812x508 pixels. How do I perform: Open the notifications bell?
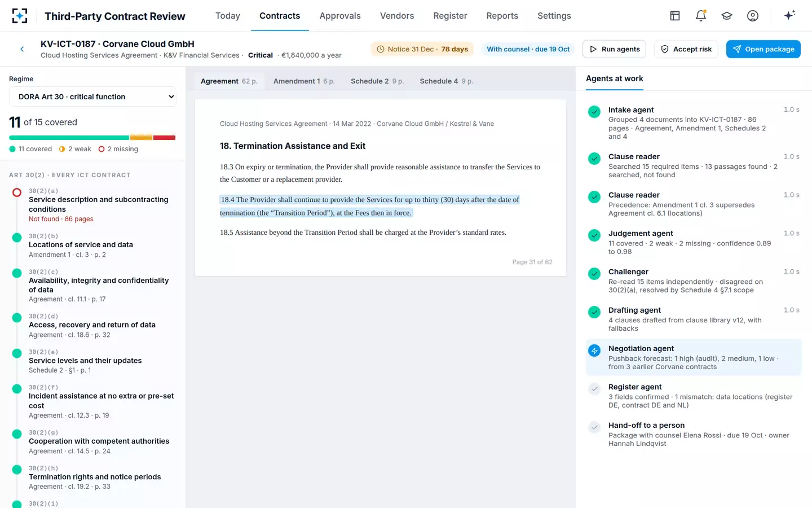[x=701, y=16]
